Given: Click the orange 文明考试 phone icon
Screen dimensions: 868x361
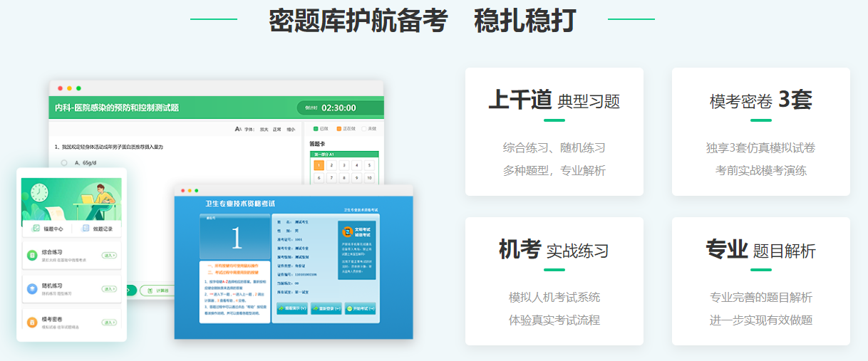Looking at the screenshot, I should click(x=347, y=231).
